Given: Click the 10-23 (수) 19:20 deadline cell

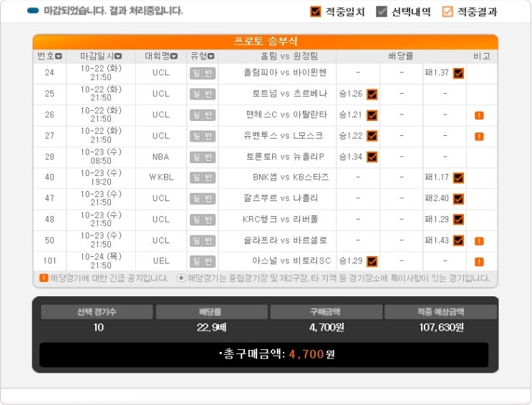Looking at the screenshot, I should coord(101,177).
